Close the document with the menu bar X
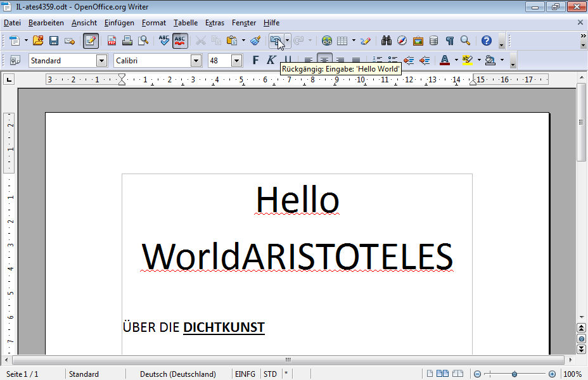Image resolution: width=588 pixels, height=380 pixels. (580, 23)
